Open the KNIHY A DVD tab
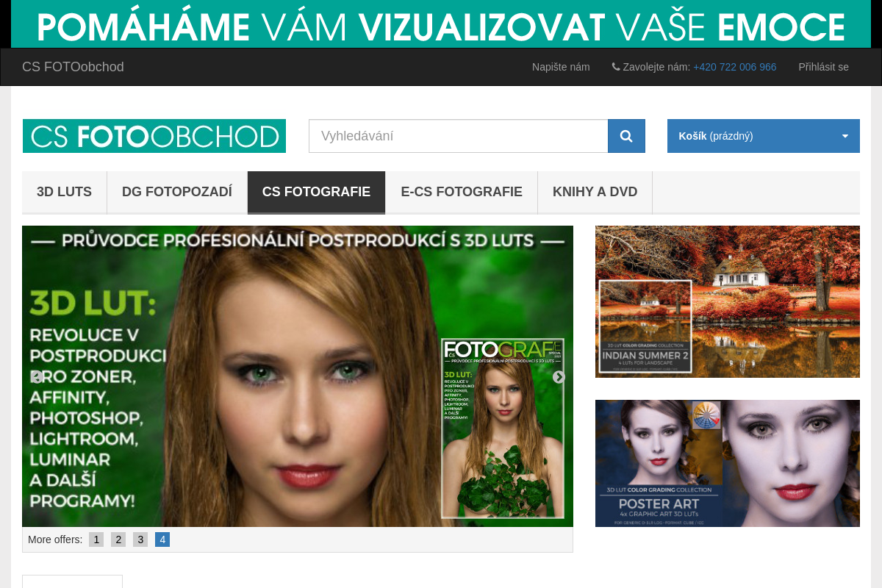Screen dimensions: 882x588 pyautogui.click(x=595, y=193)
